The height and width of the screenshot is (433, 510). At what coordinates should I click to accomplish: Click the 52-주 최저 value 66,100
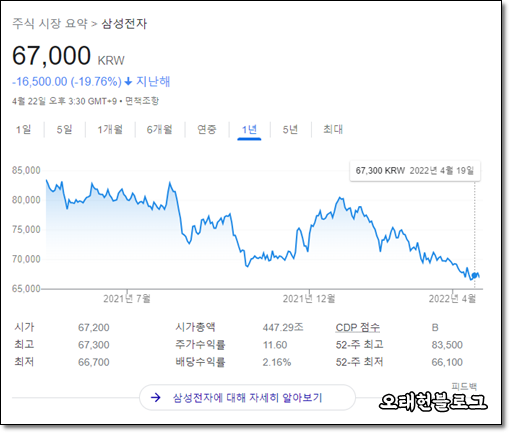(x=447, y=362)
